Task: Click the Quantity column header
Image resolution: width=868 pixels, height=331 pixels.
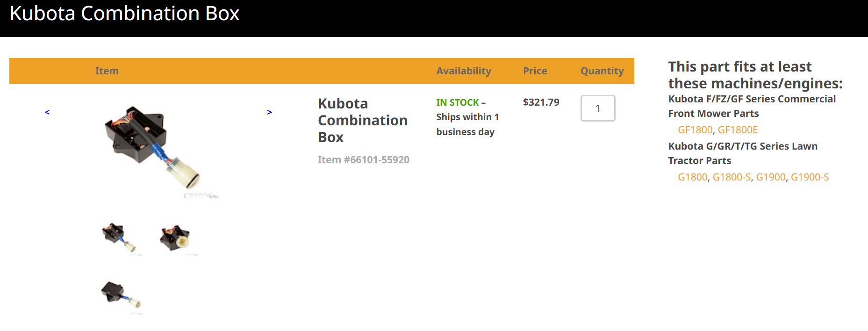Action: [x=602, y=71]
